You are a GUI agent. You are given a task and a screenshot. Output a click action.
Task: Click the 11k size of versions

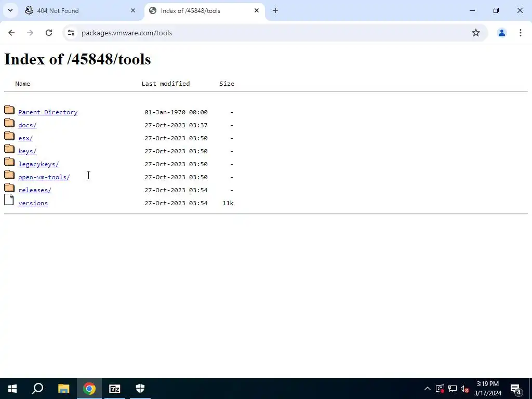coord(228,203)
